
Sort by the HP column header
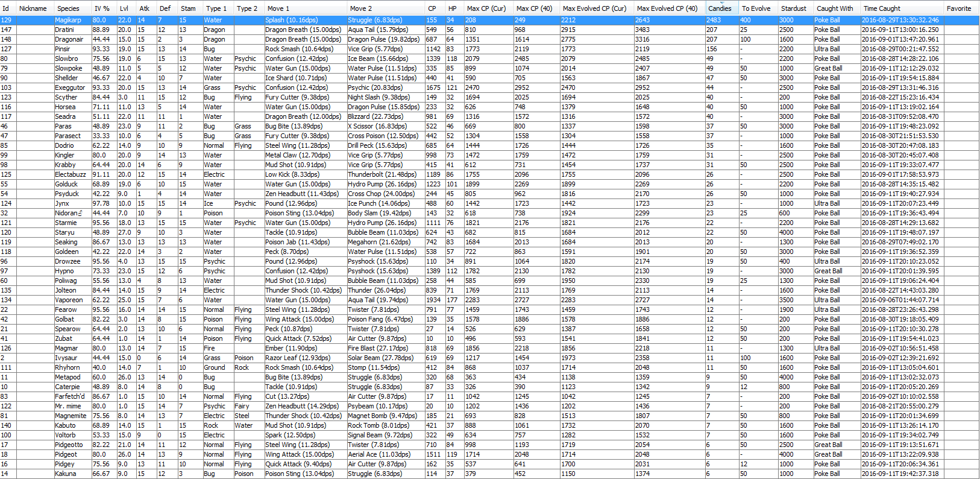coord(454,8)
